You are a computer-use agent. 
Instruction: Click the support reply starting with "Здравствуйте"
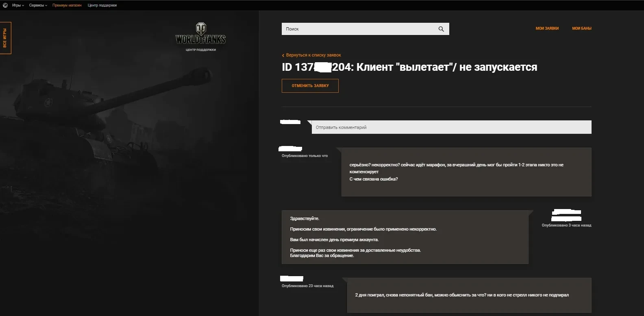click(405, 237)
